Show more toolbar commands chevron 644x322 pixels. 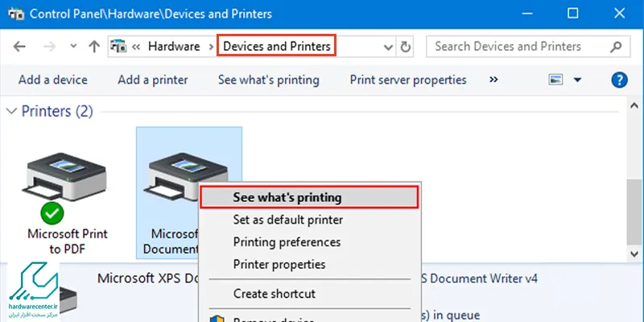493,79
